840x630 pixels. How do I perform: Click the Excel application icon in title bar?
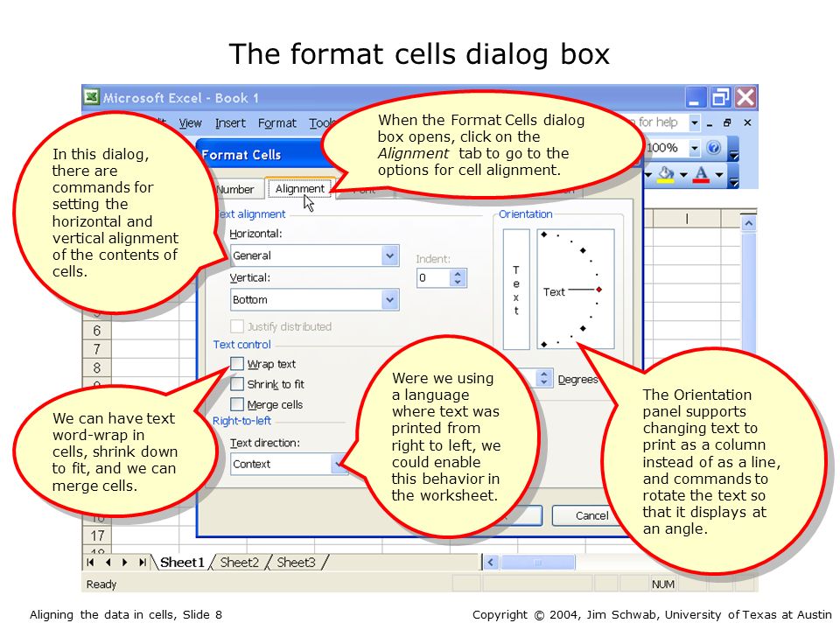[92, 97]
